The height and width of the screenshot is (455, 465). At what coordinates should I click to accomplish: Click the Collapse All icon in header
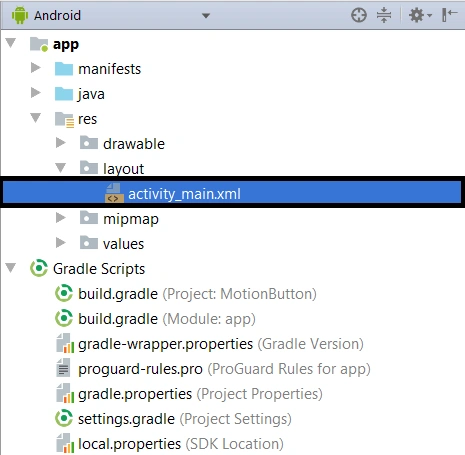pos(384,15)
